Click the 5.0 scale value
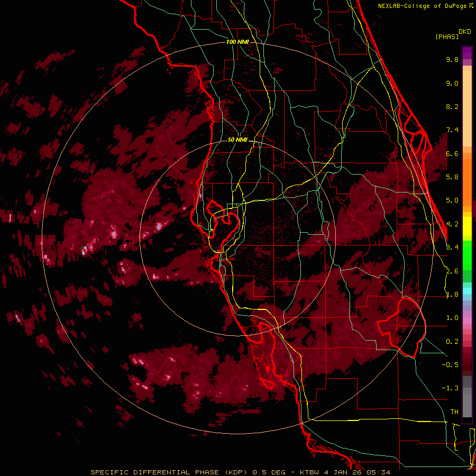 tap(452, 200)
